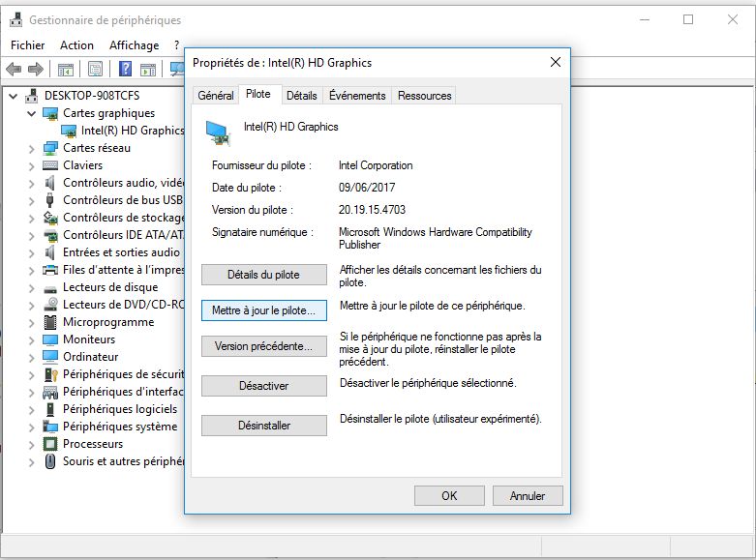This screenshot has width=756, height=560.
Task: Confirm the dialog with OK
Action: coord(449,496)
